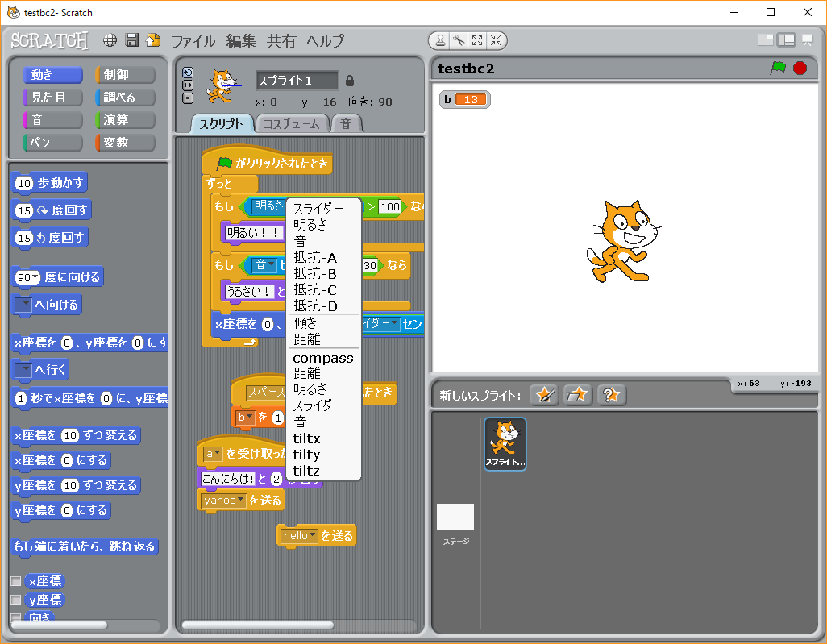The width and height of the screenshot is (827, 644).
Task: Open the yahoo broadcast message dropdown
Action: coord(241,501)
